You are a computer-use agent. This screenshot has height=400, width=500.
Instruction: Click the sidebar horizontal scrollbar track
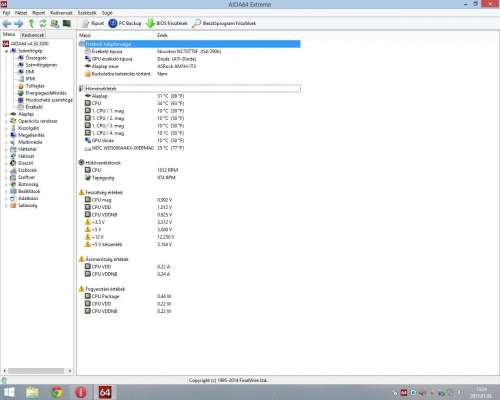click(x=36, y=371)
